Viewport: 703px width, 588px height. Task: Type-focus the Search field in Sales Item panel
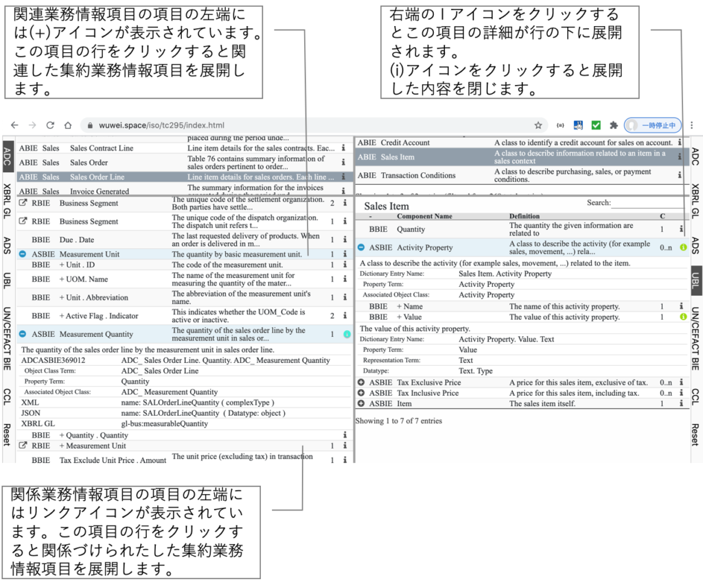648,203
